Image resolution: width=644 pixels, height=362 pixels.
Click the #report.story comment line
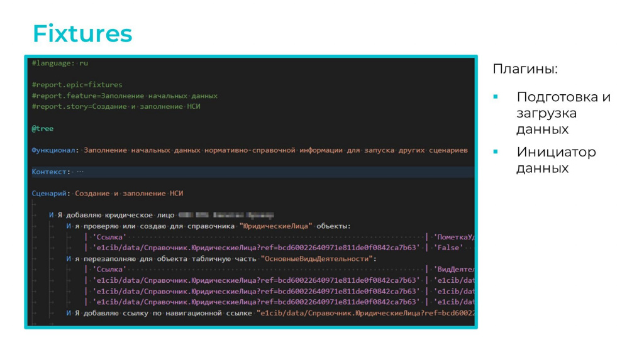pyautogui.click(x=116, y=106)
